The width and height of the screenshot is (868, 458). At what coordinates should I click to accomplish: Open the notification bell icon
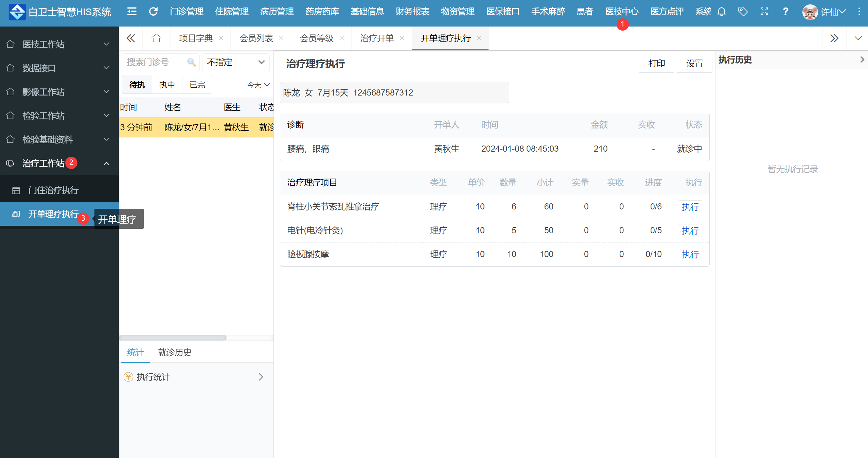[x=722, y=12]
